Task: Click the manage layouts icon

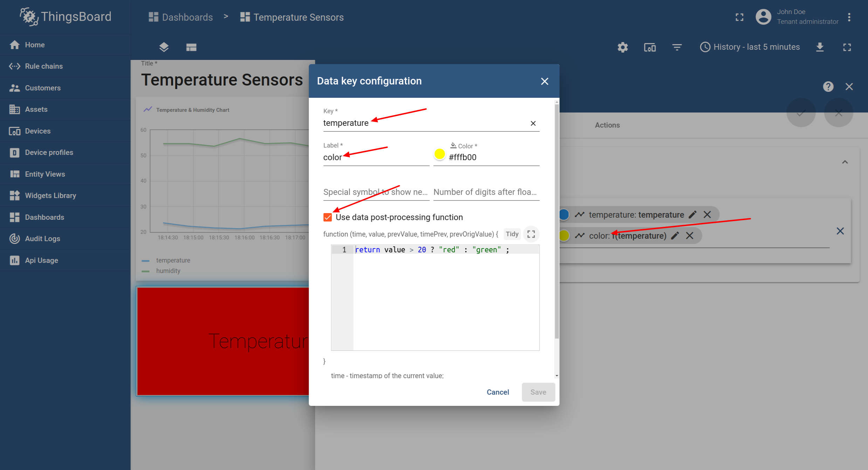Action: pos(191,47)
